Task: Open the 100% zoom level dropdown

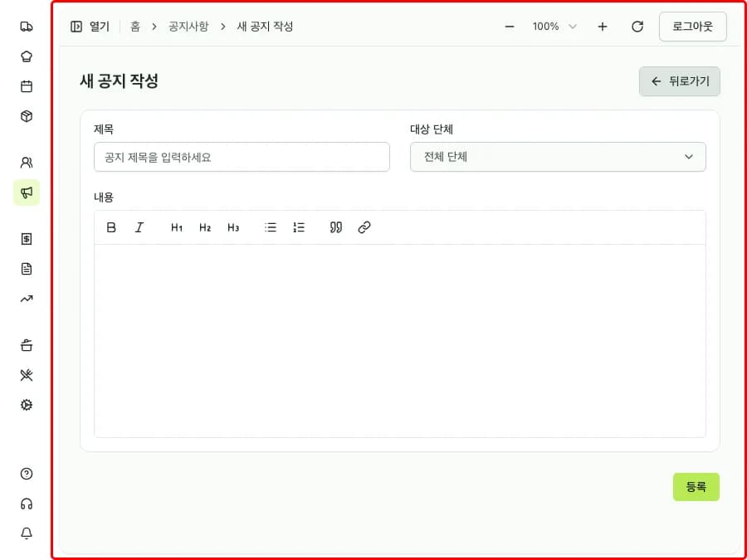Action: tap(554, 26)
